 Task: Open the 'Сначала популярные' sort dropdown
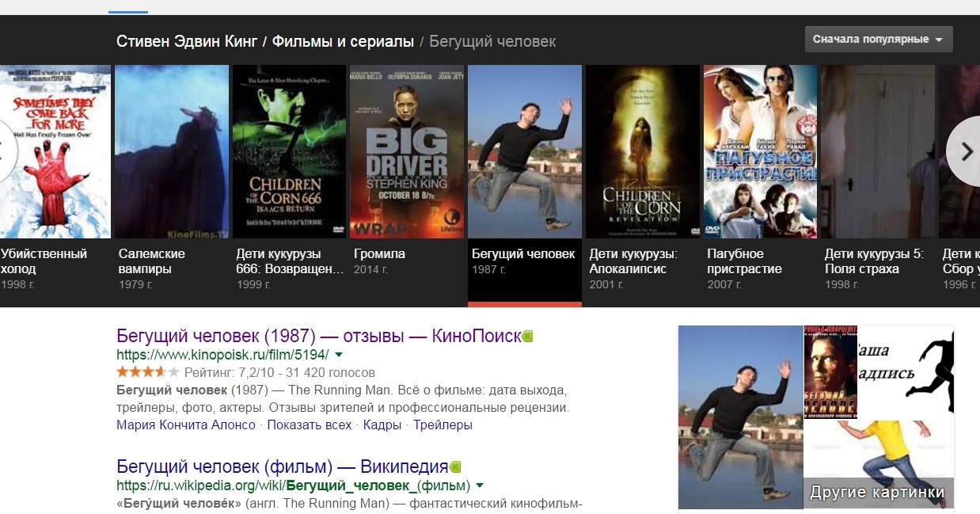(878, 40)
